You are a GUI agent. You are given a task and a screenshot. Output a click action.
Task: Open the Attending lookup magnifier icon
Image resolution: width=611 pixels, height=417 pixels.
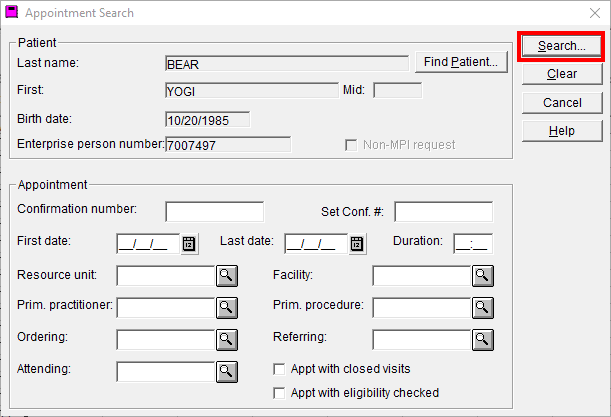[x=227, y=372]
